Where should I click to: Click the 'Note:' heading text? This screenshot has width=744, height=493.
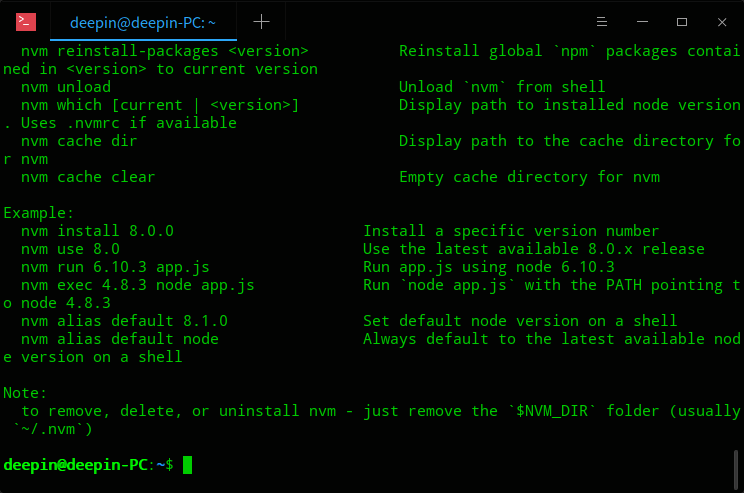pyautogui.click(x=26, y=393)
